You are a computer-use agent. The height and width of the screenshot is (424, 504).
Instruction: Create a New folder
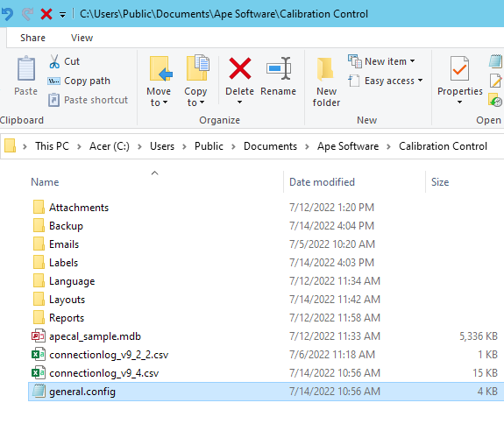(326, 82)
